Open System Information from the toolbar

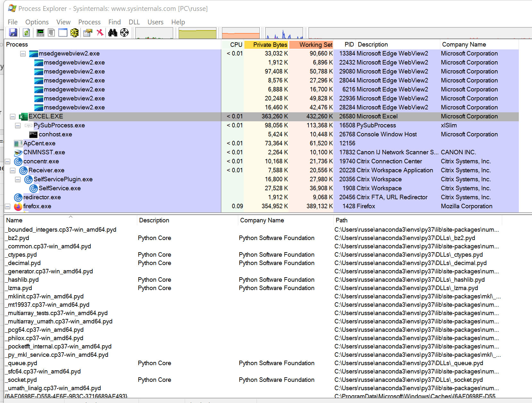pos(40,32)
